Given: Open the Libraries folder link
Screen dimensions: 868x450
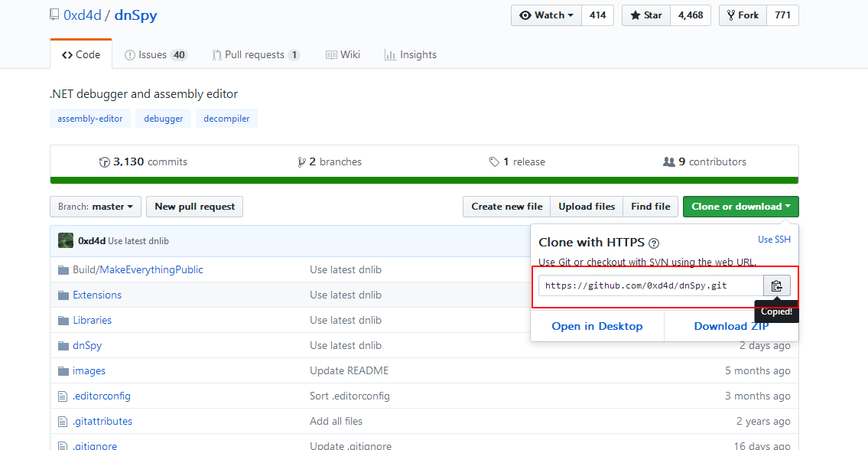Looking at the screenshot, I should pyautogui.click(x=92, y=321).
